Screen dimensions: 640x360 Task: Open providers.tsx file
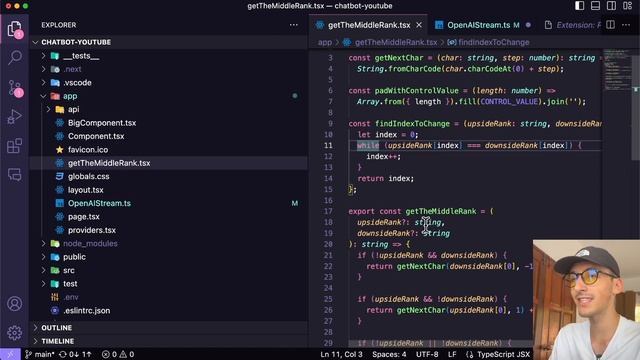pos(168,230)
